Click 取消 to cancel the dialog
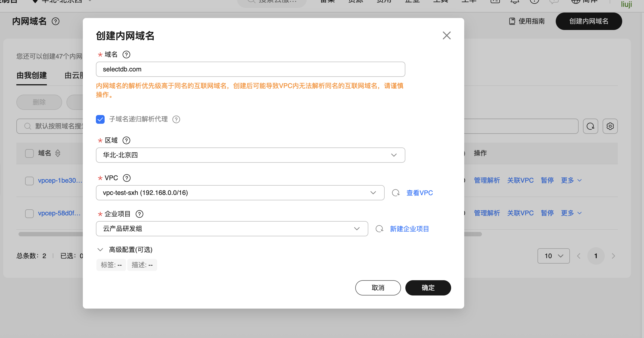The image size is (644, 338). (x=378, y=288)
